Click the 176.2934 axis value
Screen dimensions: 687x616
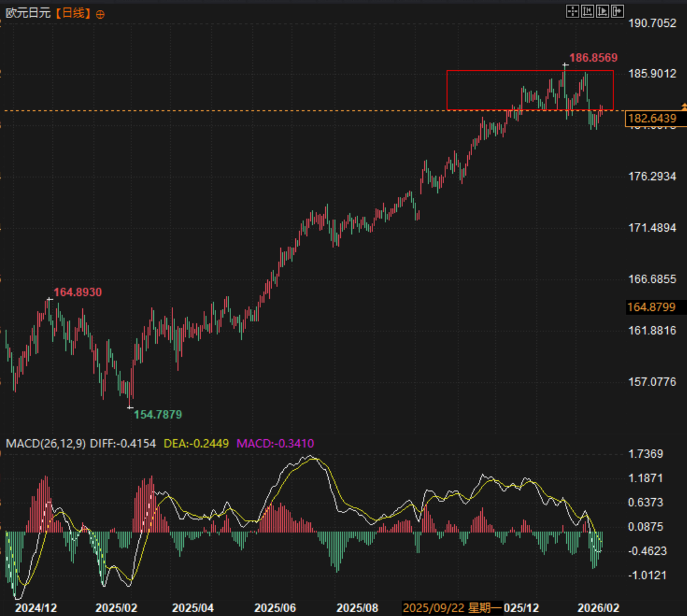[x=652, y=176]
